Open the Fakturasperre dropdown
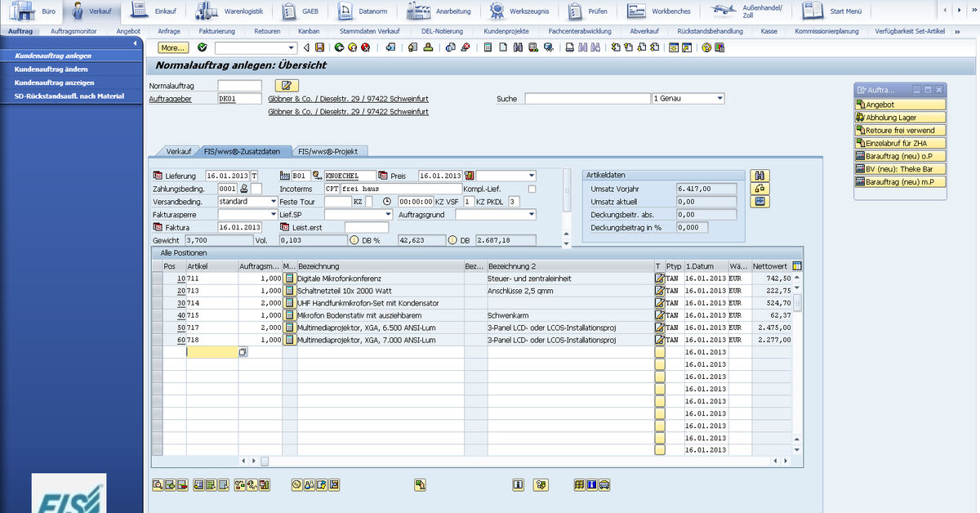 click(273, 214)
